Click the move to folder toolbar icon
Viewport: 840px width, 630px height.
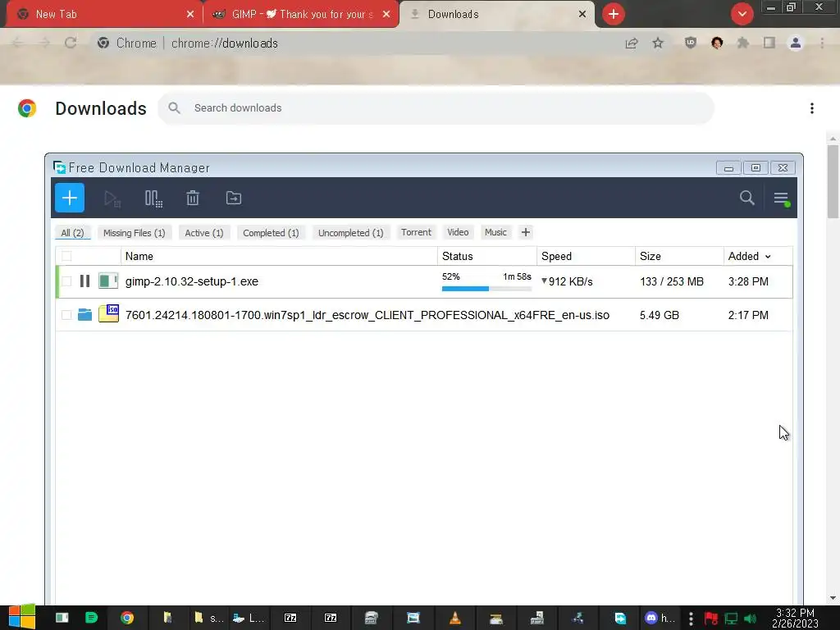point(234,199)
